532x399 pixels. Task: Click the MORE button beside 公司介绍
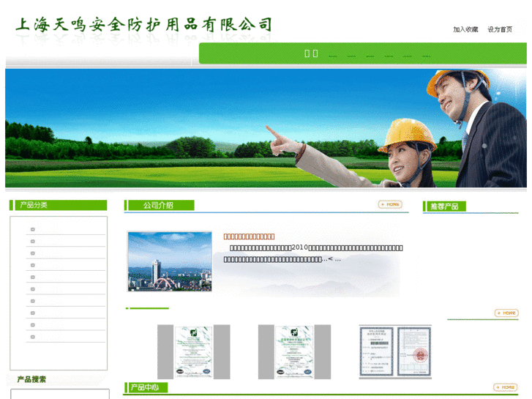pos(390,204)
